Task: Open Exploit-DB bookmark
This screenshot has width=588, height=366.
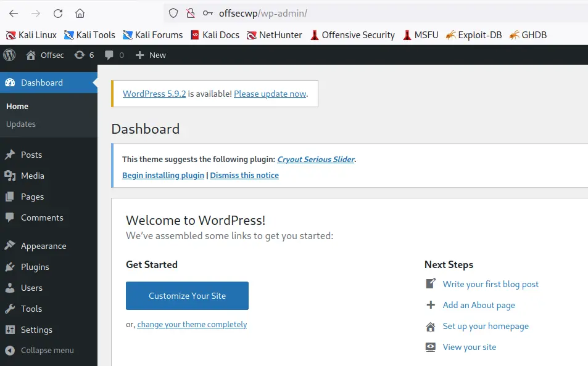Action: click(473, 35)
